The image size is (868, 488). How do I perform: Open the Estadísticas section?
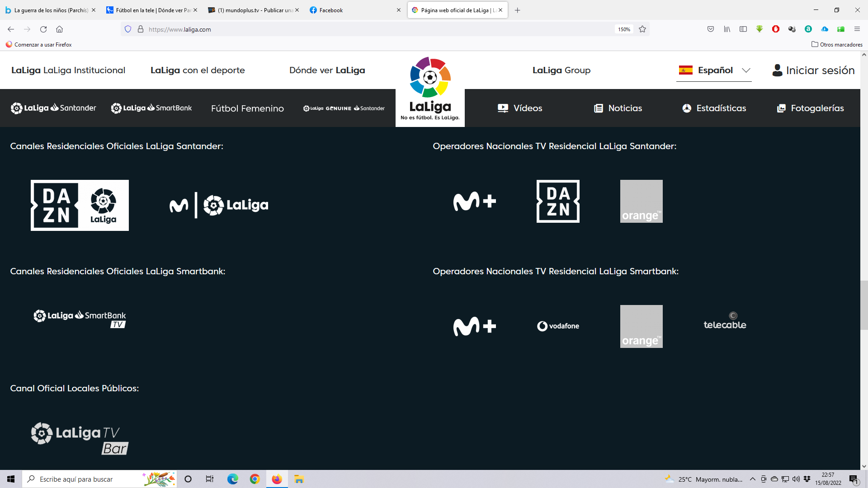click(x=714, y=108)
